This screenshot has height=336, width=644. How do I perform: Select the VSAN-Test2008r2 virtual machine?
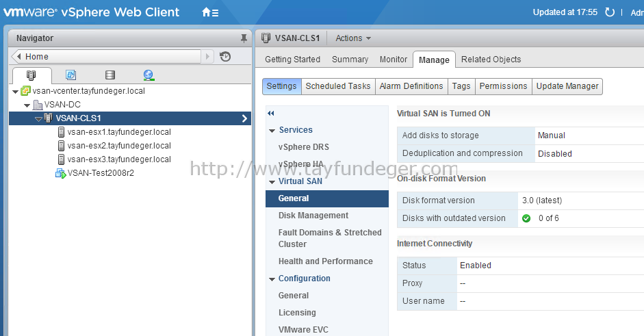point(101,173)
